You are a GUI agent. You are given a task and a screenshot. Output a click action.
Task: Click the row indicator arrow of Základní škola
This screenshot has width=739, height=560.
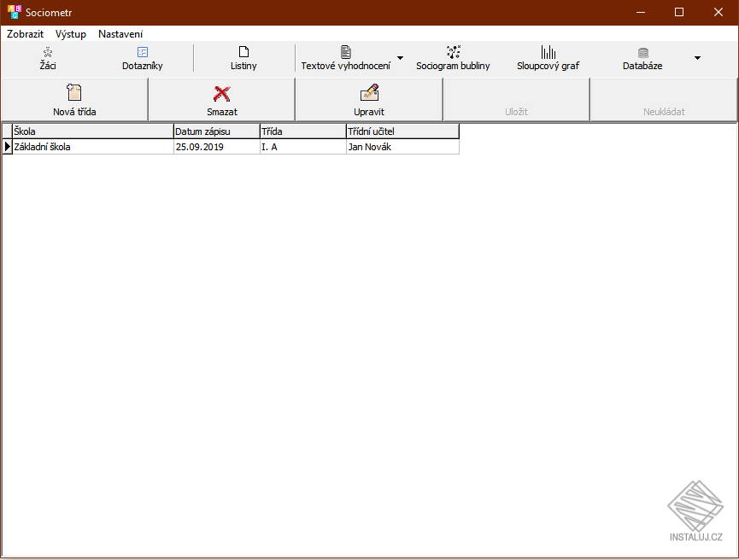7,147
